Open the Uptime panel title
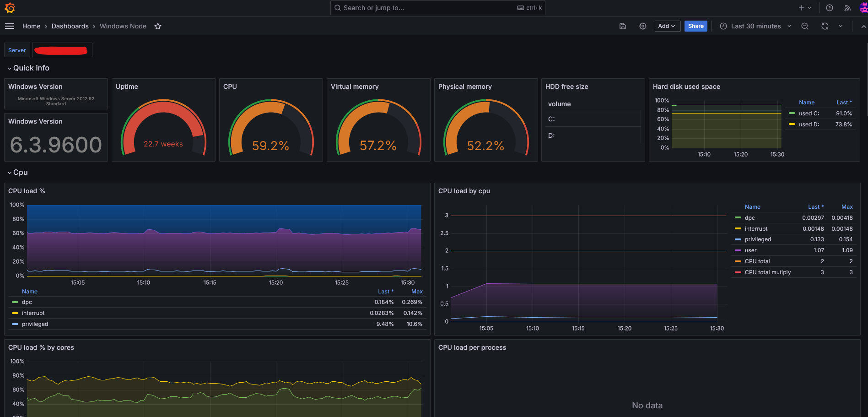 [x=127, y=87]
